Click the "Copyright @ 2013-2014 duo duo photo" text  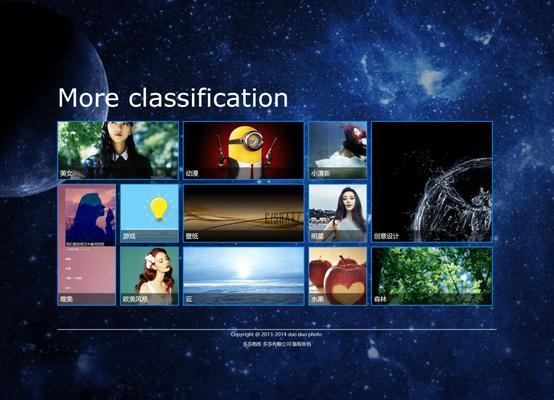coord(276,334)
